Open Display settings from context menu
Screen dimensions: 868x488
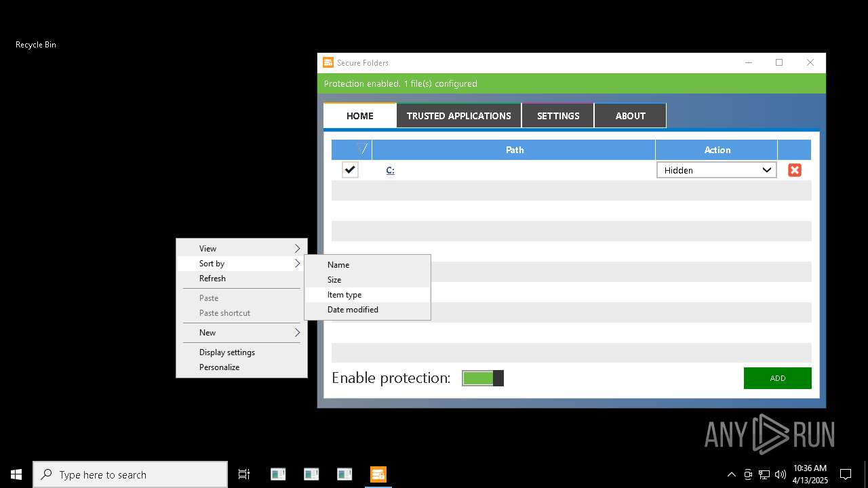tap(241, 352)
